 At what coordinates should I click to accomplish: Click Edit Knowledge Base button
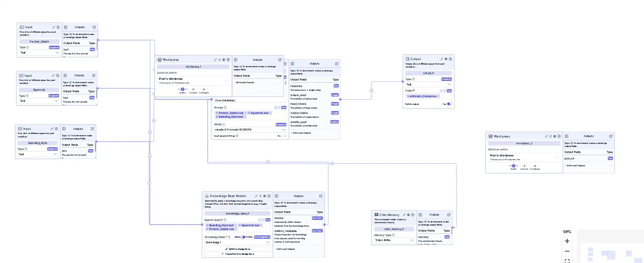coord(238,249)
